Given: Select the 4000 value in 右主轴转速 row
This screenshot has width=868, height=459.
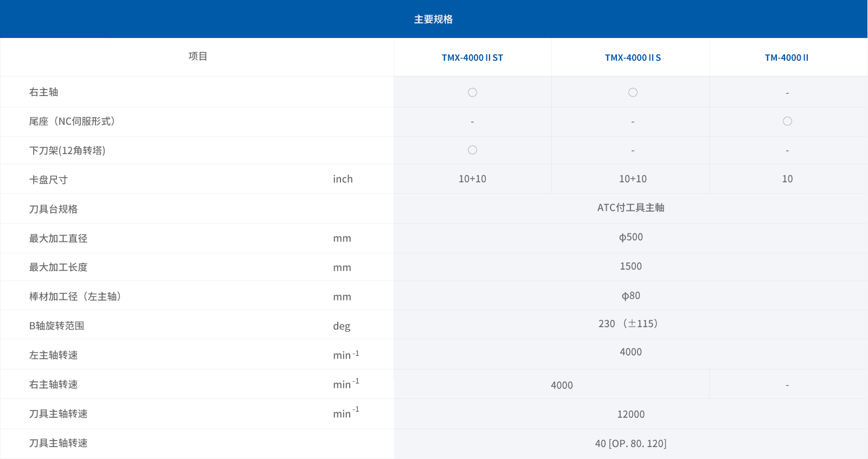Looking at the screenshot, I should point(562,385).
